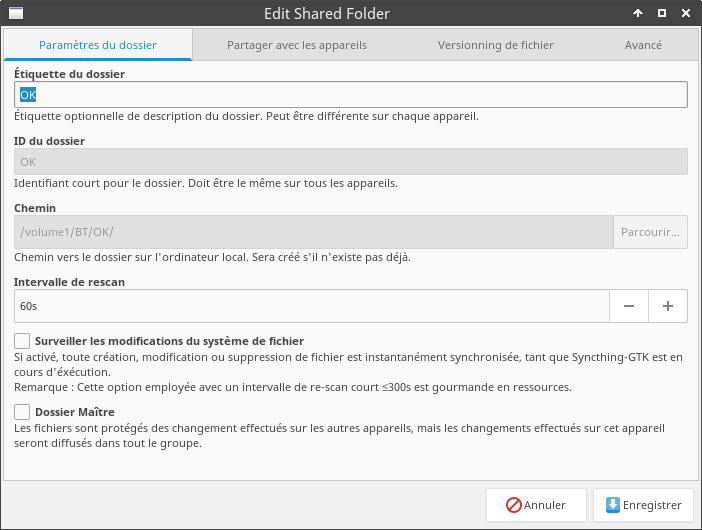Viewport: 702px width, 530px height.
Task: Click the window menu icon in title bar
Action: click(16, 13)
